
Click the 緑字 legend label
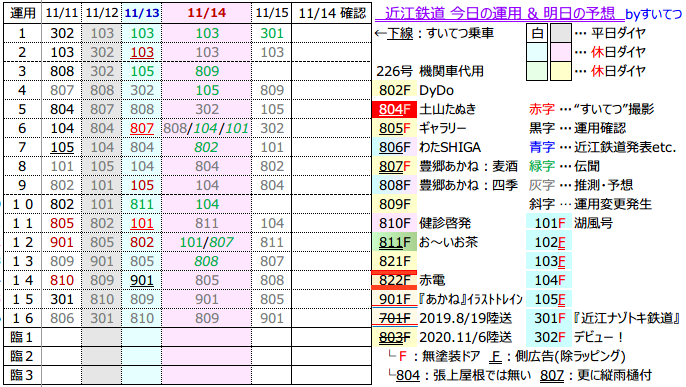tap(542, 166)
